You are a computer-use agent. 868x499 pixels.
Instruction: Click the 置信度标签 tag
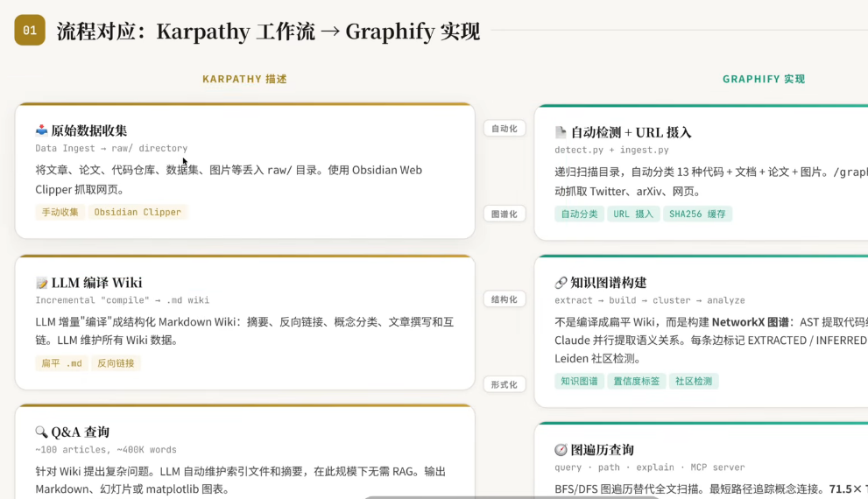[x=637, y=381]
